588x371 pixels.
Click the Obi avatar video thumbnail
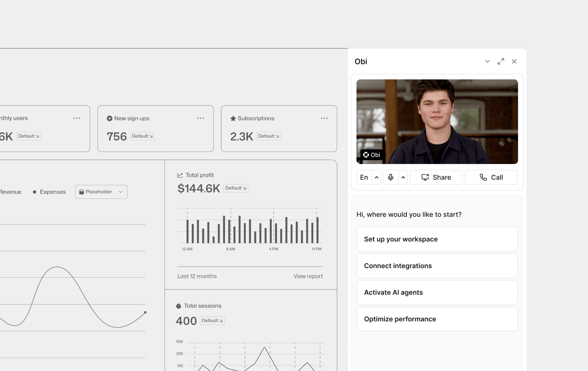[x=437, y=122]
